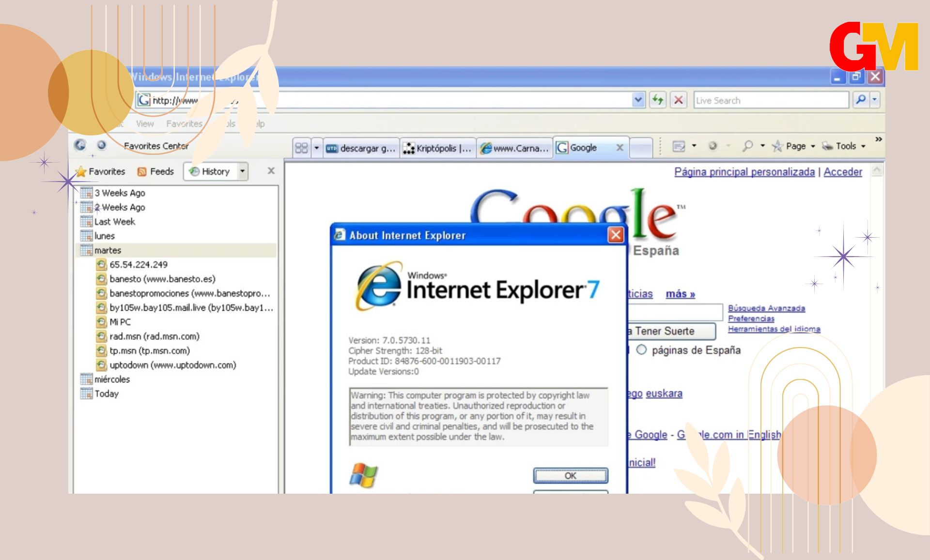Expand the toolbar overflow chevron
The image size is (930, 560).
point(878,139)
